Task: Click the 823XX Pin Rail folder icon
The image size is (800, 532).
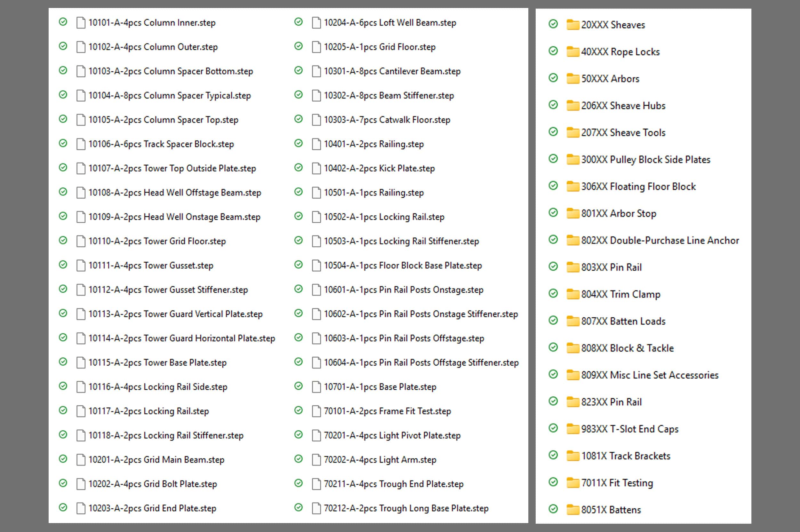Action: point(572,402)
